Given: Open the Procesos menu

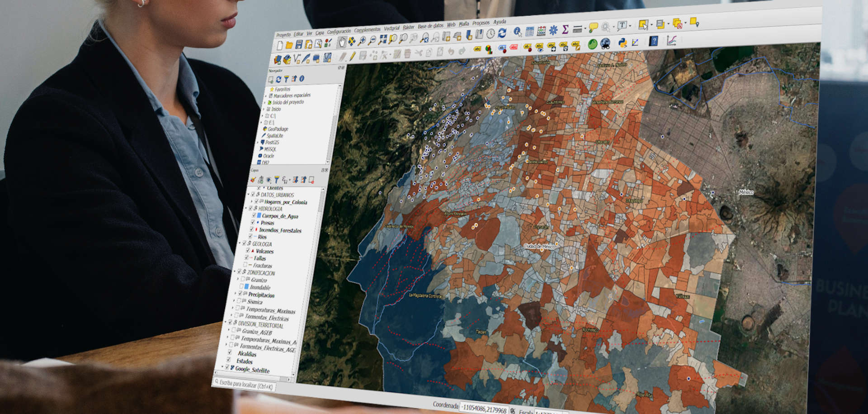Looking at the screenshot, I should click(481, 23).
